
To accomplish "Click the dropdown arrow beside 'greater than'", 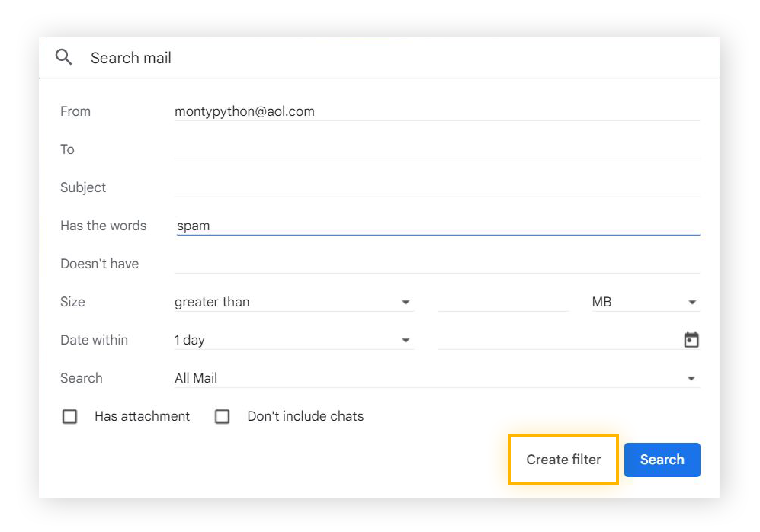I will [x=406, y=302].
